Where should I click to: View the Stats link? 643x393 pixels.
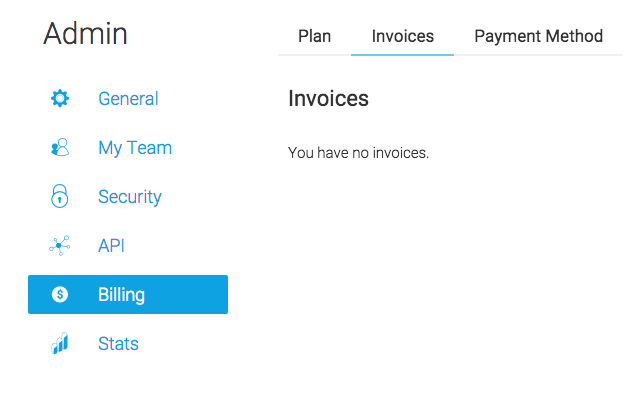point(118,343)
